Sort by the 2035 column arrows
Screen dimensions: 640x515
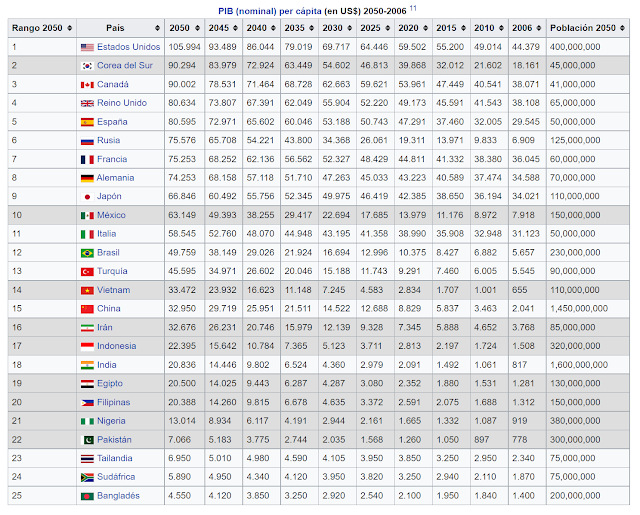[x=311, y=28]
